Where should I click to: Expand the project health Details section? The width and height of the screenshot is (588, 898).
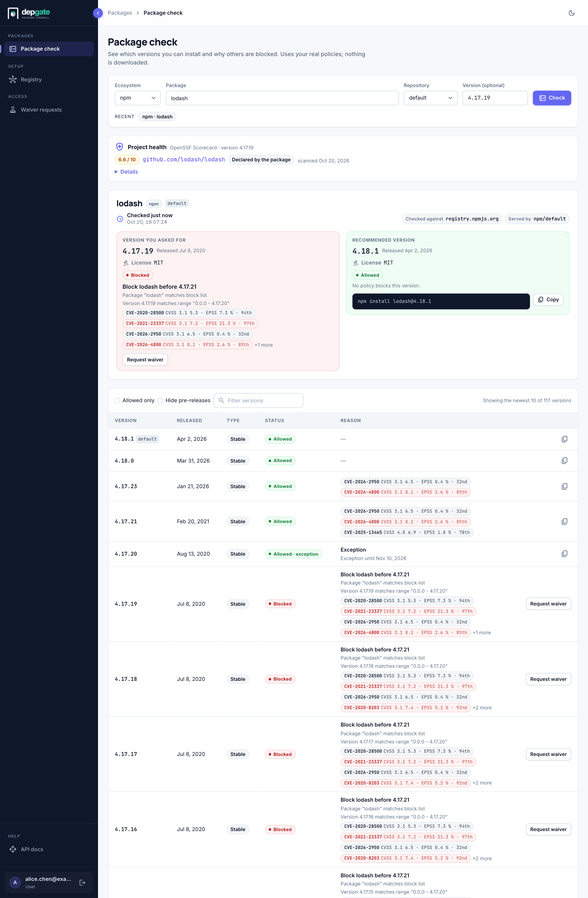pos(126,172)
